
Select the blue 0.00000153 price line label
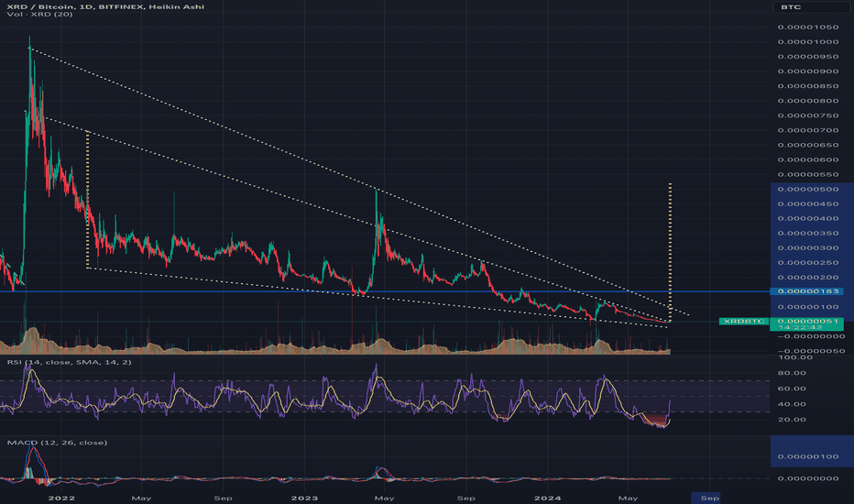coord(807,291)
